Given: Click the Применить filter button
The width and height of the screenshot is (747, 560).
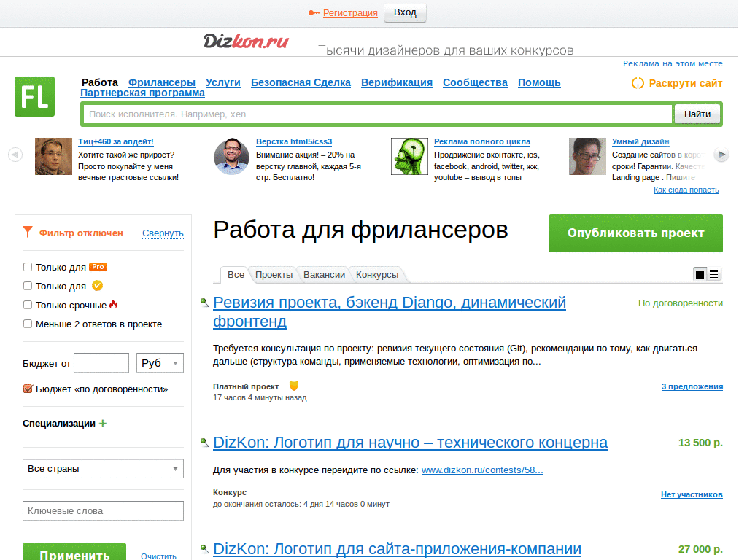Looking at the screenshot, I should point(74,553).
